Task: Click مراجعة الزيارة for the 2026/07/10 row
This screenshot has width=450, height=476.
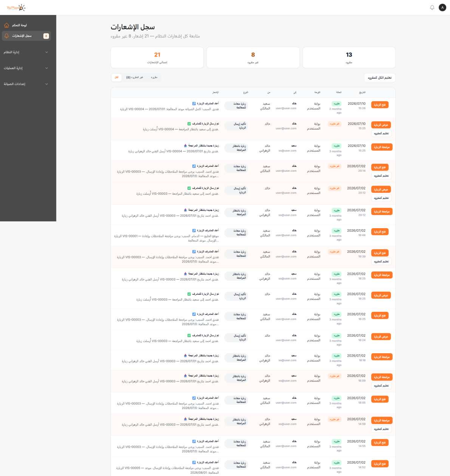Action: point(382,147)
